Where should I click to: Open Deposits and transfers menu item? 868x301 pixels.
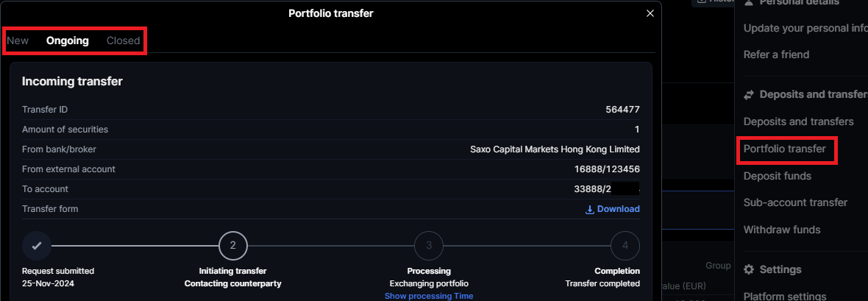(799, 121)
